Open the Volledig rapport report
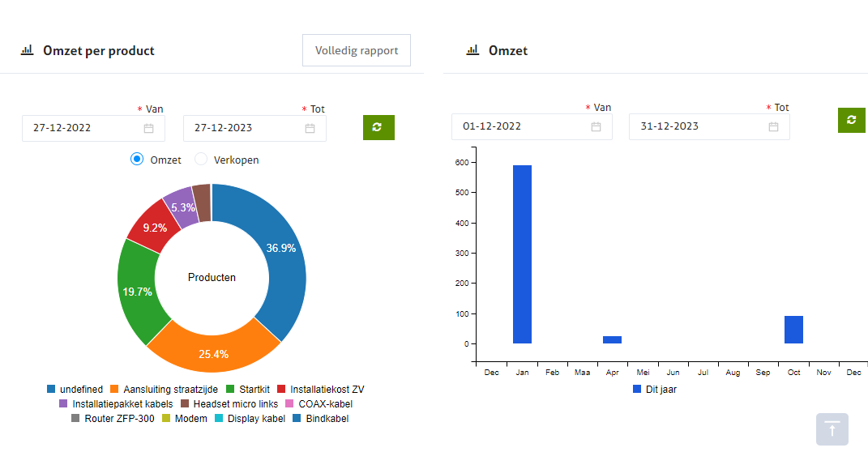 [x=356, y=50]
